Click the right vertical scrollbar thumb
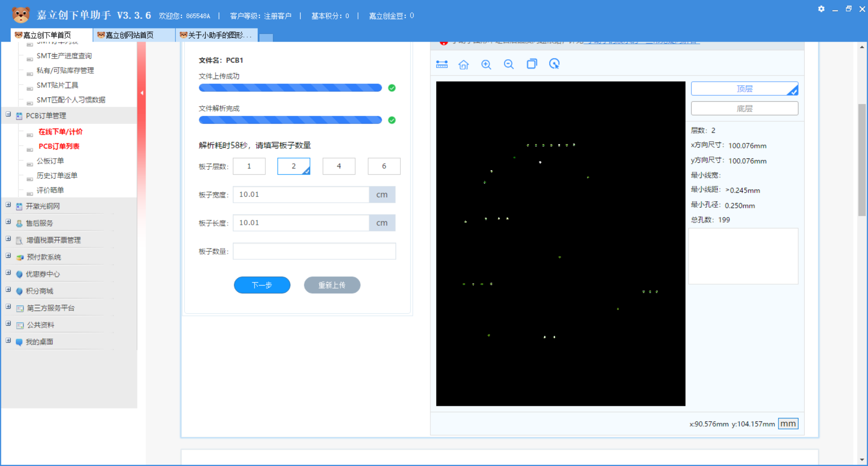This screenshot has width=868, height=466. [862, 161]
